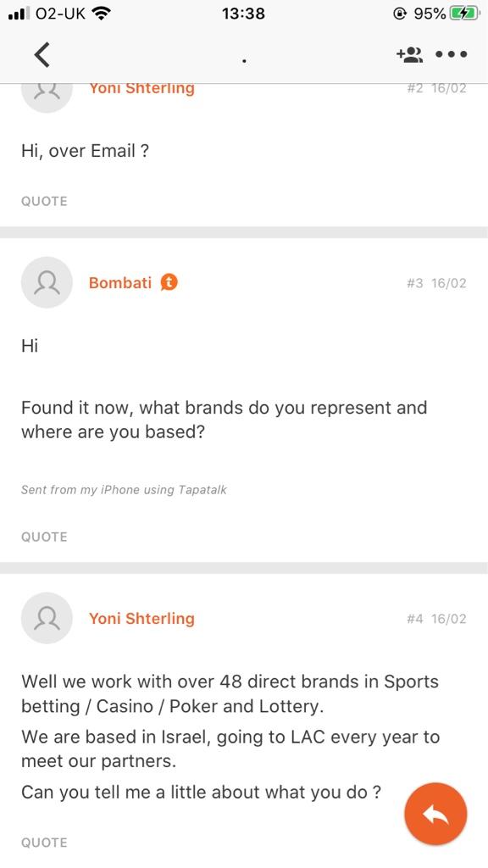Open the add participants icon

point(409,54)
